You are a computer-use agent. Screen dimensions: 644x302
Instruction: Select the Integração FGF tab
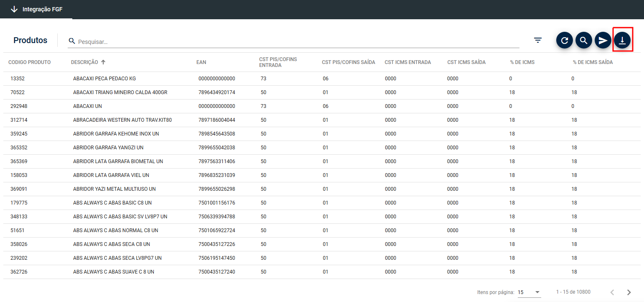(x=42, y=9)
